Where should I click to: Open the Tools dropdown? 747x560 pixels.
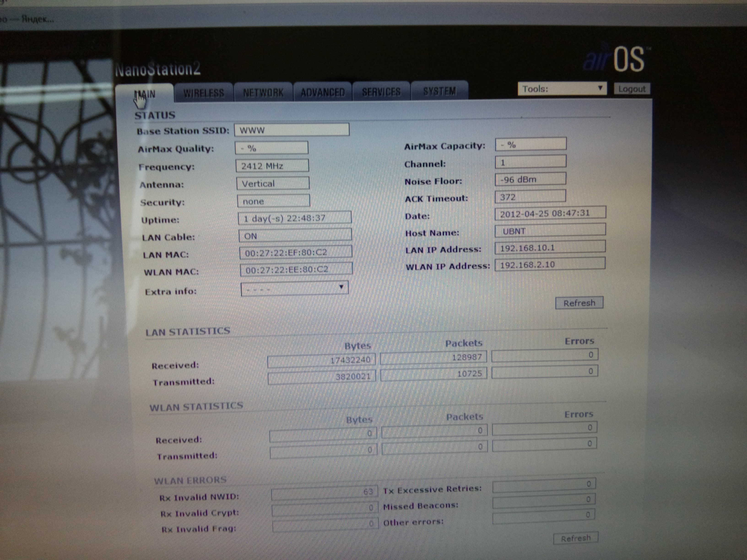click(x=562, y=89)
